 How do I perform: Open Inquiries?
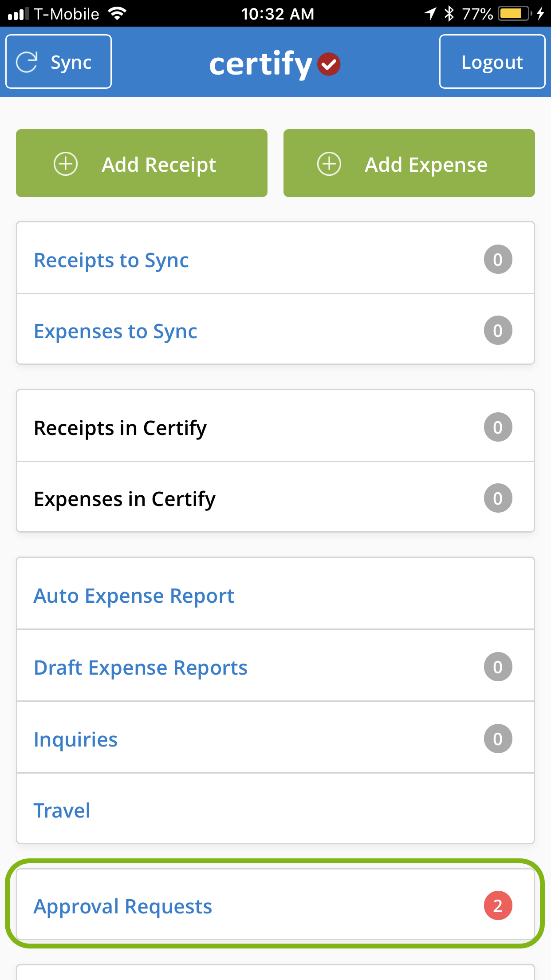(x=275, y=738)
